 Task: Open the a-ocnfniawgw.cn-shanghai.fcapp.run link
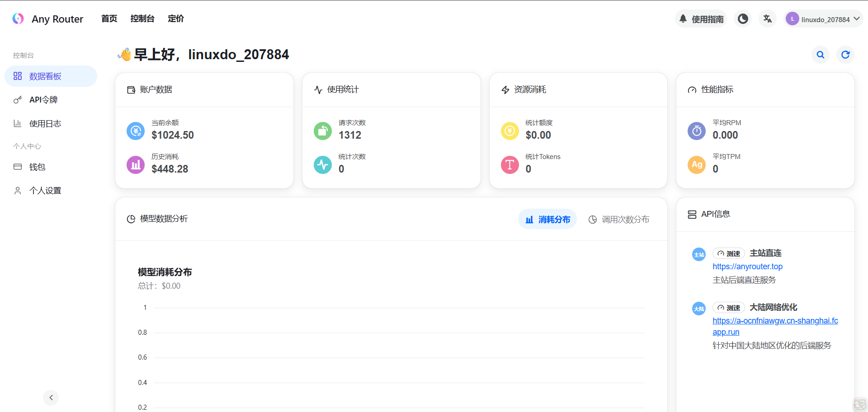pos(775,326)
